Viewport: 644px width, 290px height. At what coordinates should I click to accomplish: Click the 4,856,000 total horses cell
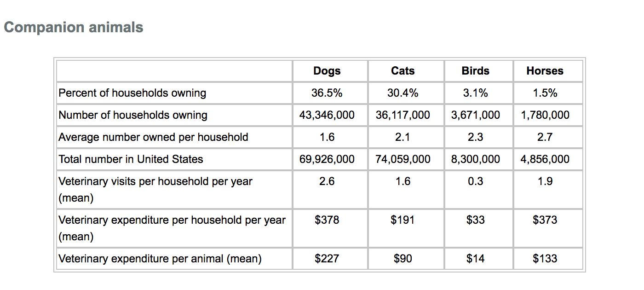click(x=545, y=159)
